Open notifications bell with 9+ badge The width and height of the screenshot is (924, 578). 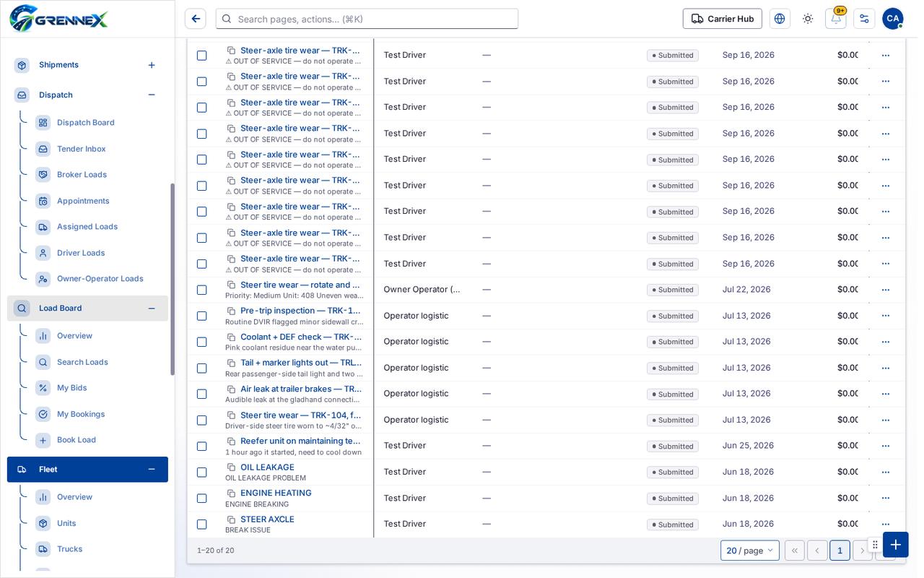[x=836, y=19]
